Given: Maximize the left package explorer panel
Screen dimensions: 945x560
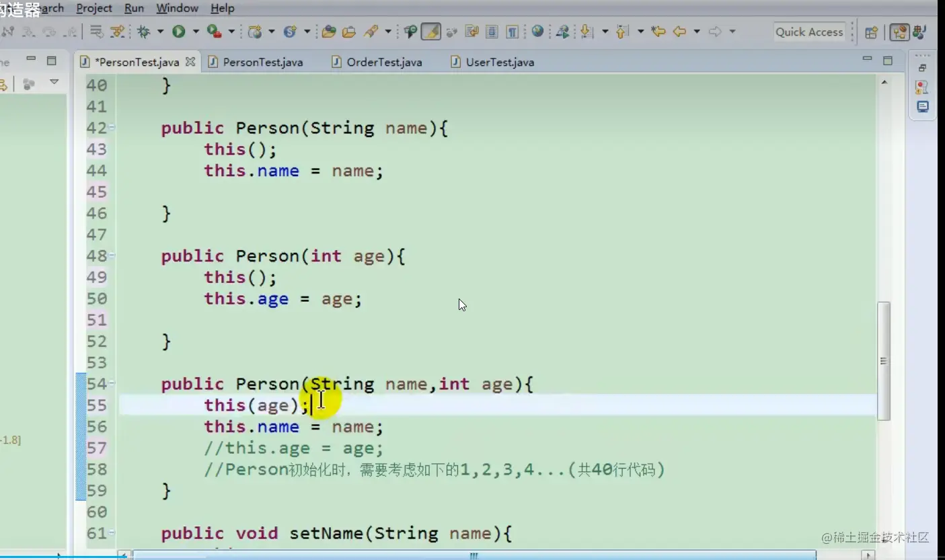Looking at the screenshot, I should coord(51,61).
